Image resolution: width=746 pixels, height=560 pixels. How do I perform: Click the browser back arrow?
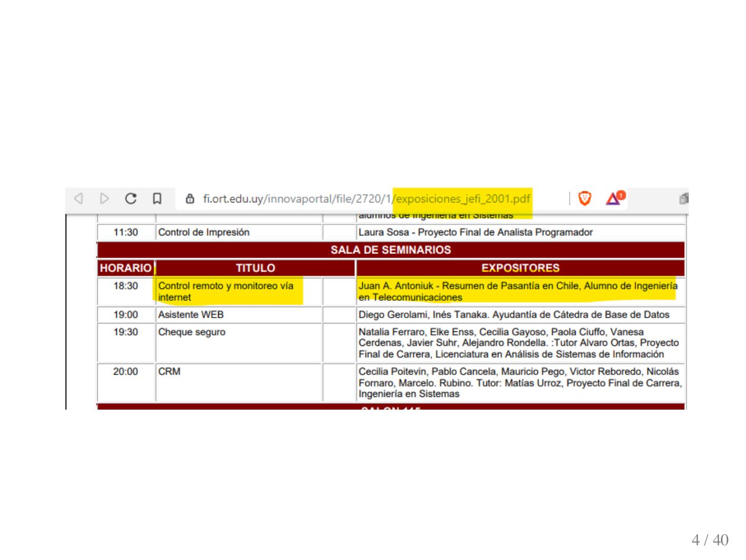click(78, 199)
